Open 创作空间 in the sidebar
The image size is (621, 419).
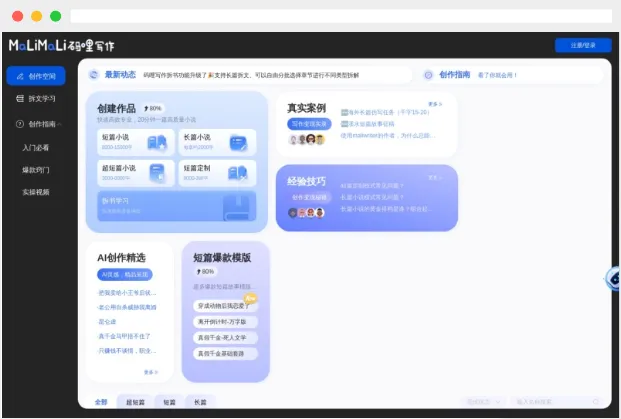[x=36, y=76]
